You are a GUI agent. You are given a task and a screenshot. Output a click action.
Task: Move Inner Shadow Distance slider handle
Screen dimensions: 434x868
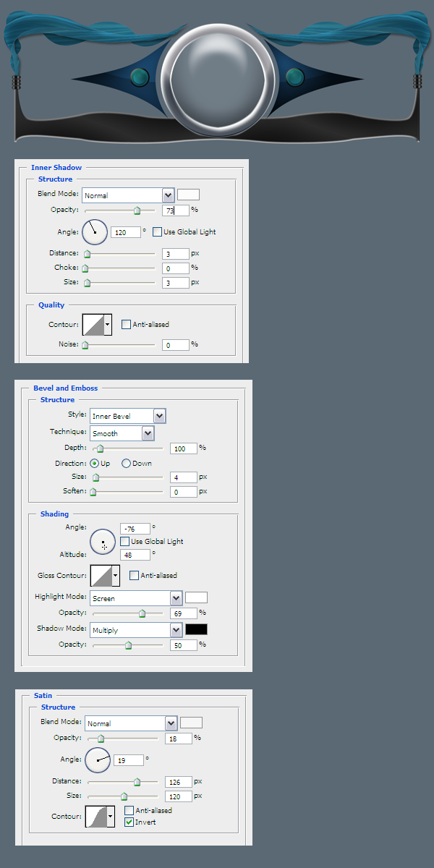tap(88, 255)
